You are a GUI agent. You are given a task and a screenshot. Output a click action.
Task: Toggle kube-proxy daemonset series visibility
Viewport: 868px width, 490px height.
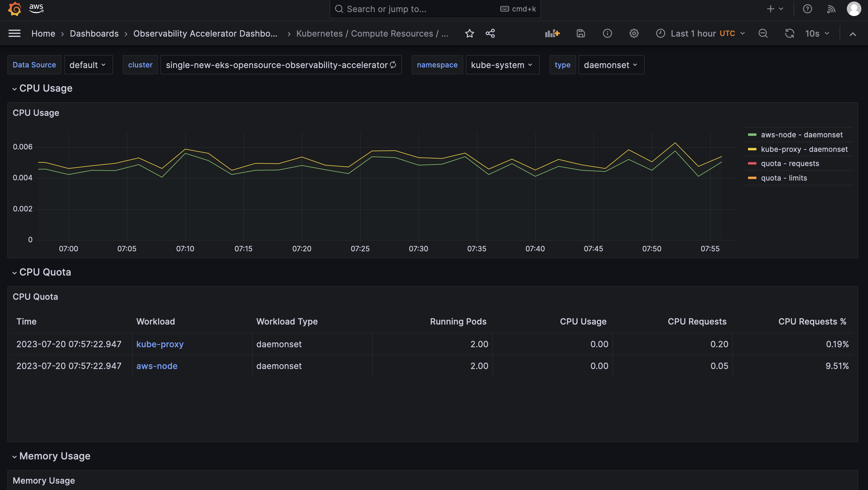(804, 149)
